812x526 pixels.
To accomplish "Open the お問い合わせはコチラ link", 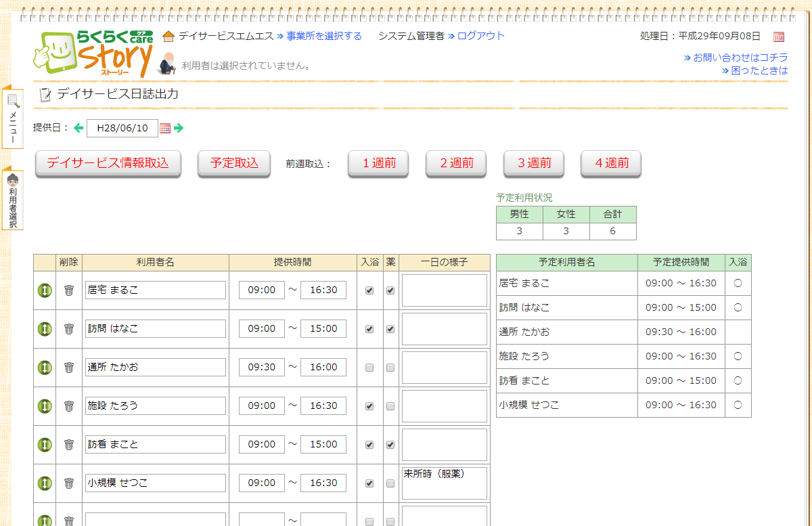I will (740, 58).
